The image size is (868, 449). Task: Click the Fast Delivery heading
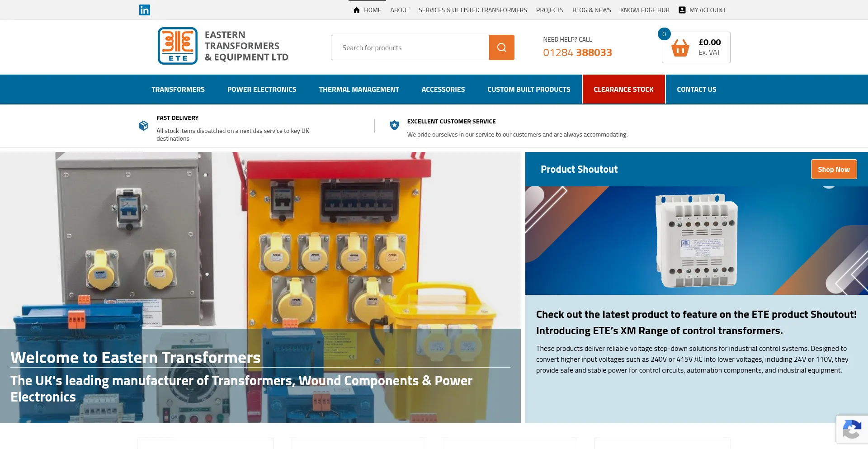[x=178, y=118]
